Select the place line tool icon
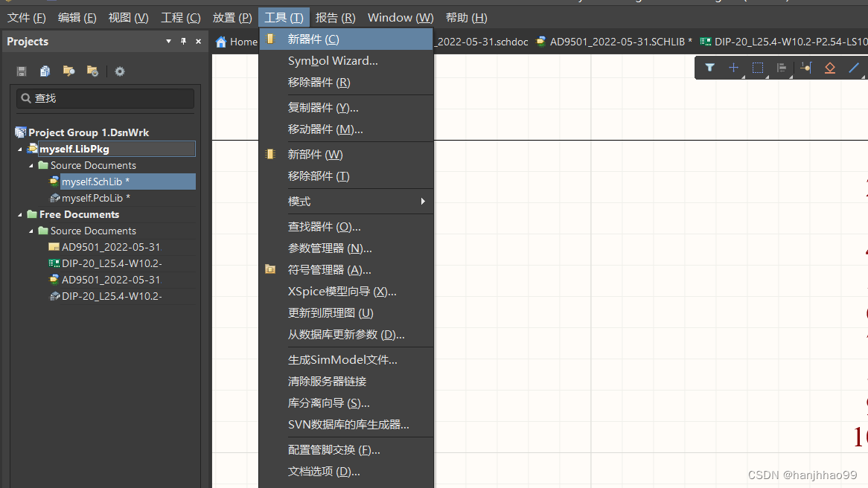 pos(854,68)
